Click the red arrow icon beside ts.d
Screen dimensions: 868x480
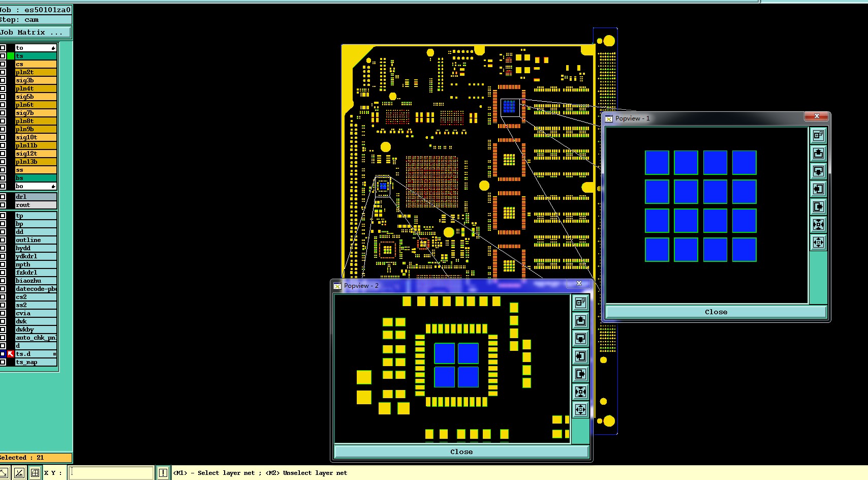pos(11,354)
